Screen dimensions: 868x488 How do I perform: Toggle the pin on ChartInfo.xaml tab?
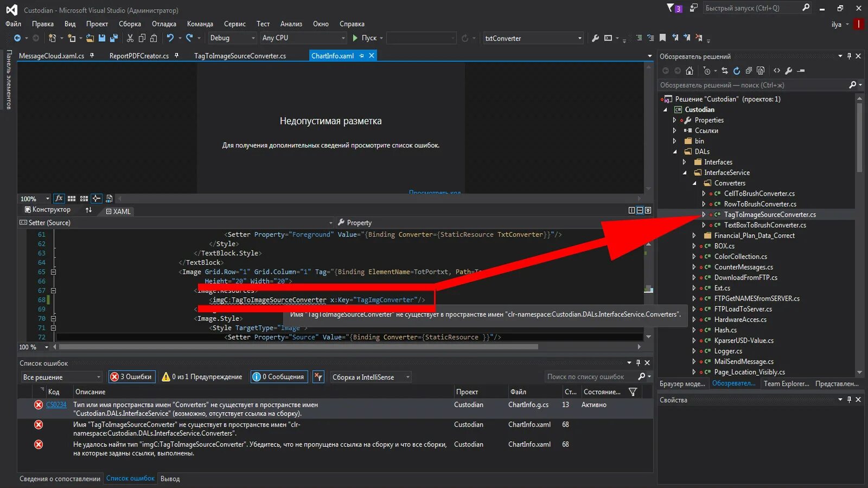[362, 56]
